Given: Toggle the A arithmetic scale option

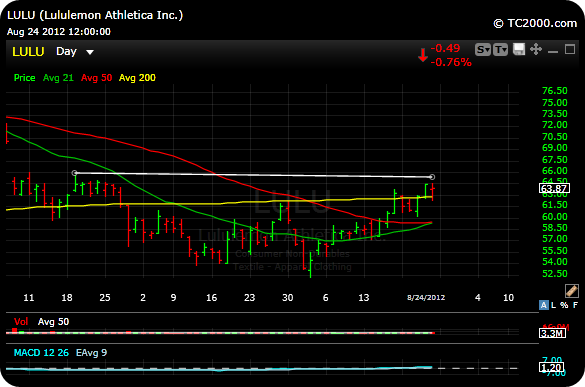Looking at the screenshot, I should coord(544,305).
